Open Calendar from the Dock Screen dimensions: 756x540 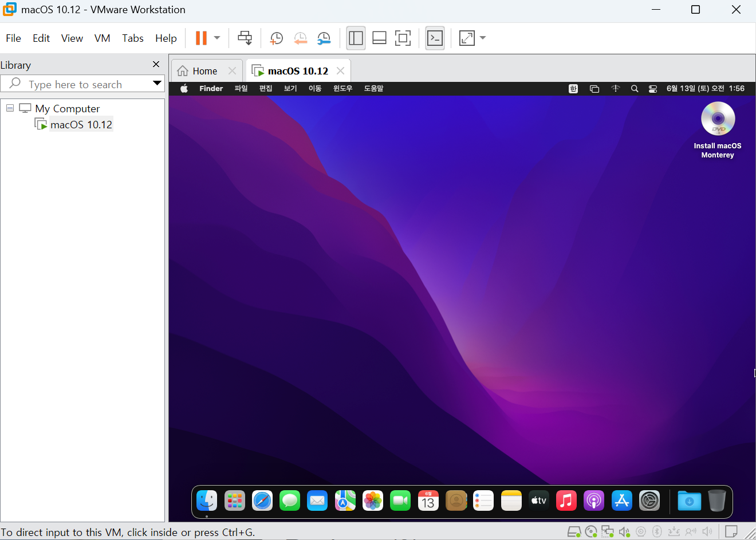428,501
